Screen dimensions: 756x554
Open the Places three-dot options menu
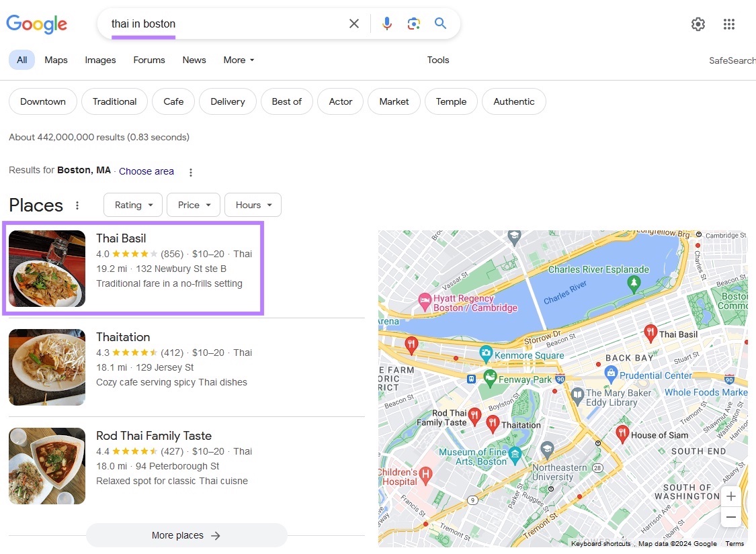tap(77, 205)
